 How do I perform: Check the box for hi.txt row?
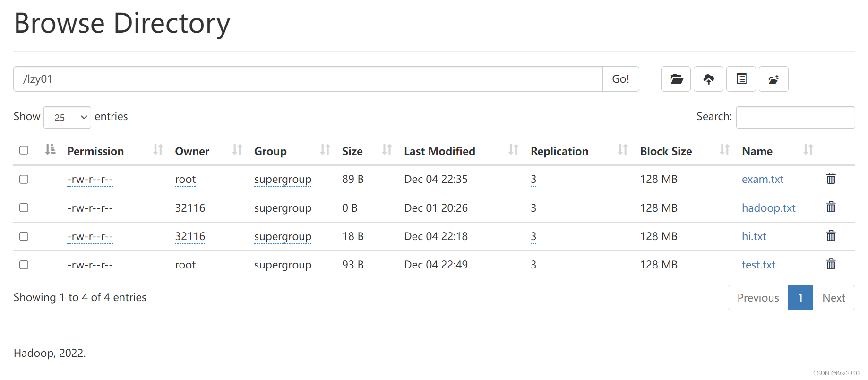point(24,236)
